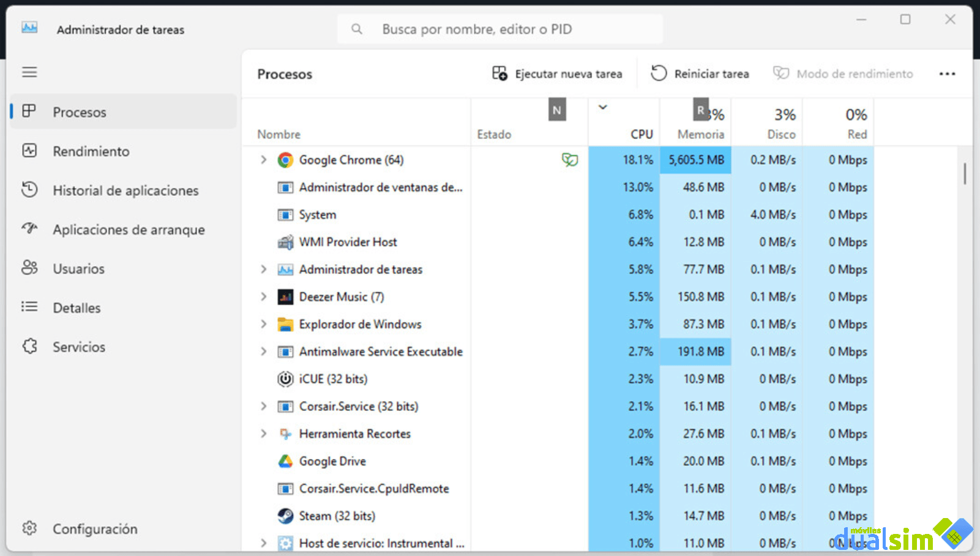Screen dimensions: 980x556
Task: Open Historial de aplicaciones
Action: [124, 190]
